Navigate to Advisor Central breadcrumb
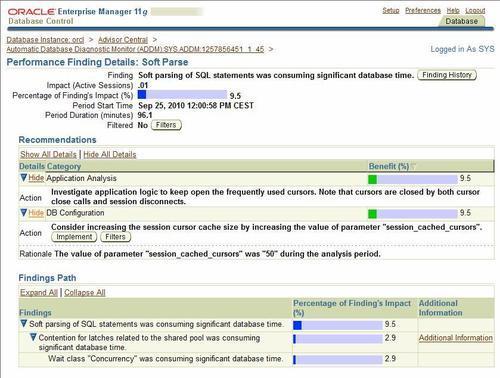Viewport: 500px width, 378px height. pyautogui.click(x=123, y=40)
